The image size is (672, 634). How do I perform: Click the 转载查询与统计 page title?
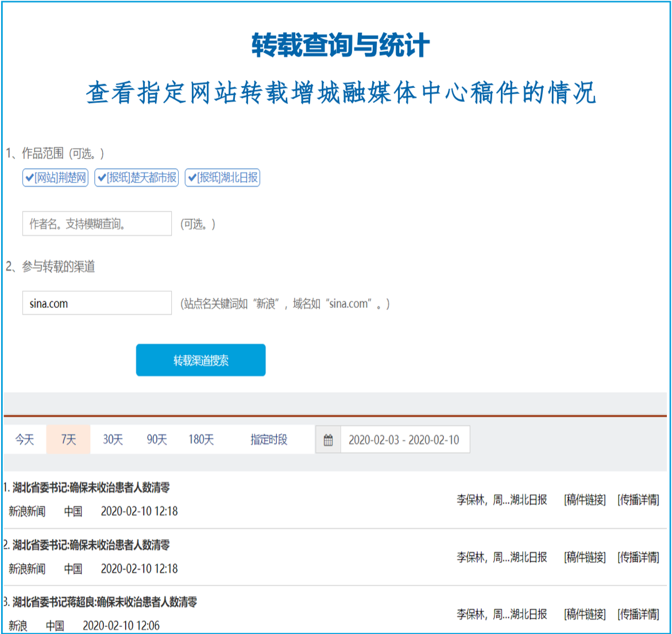coord(340,45)
